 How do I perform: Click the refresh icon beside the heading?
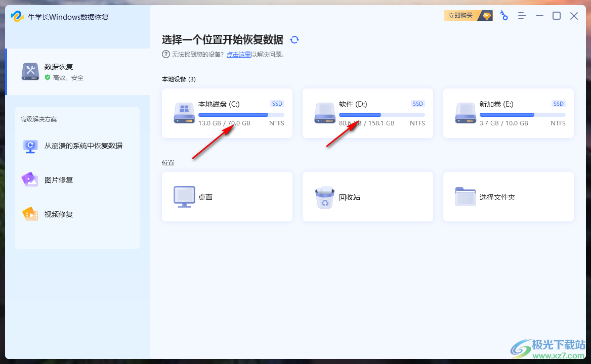pyautogui.click(x=294, y=39)
